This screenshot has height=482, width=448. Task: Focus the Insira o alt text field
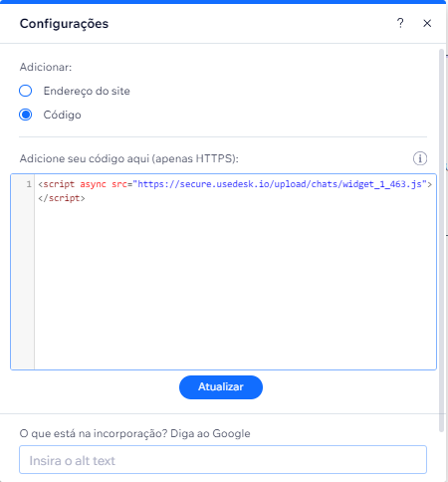[x=223, y=460]
